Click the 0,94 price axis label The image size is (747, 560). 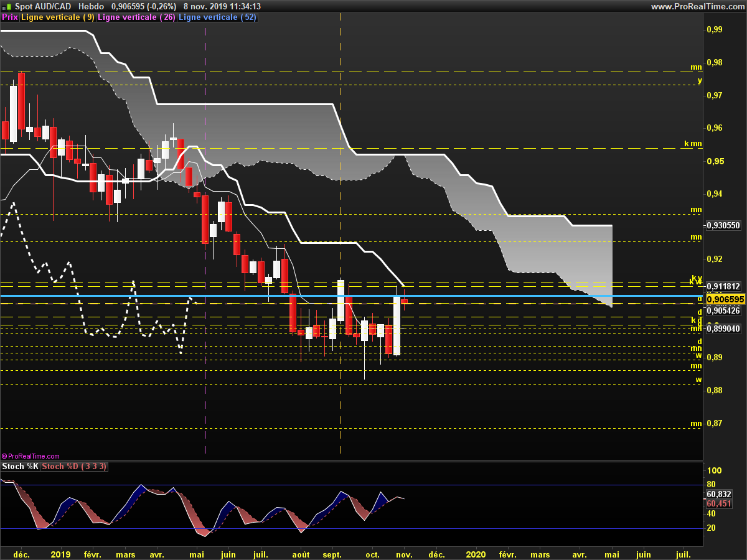tap(715, 194)
